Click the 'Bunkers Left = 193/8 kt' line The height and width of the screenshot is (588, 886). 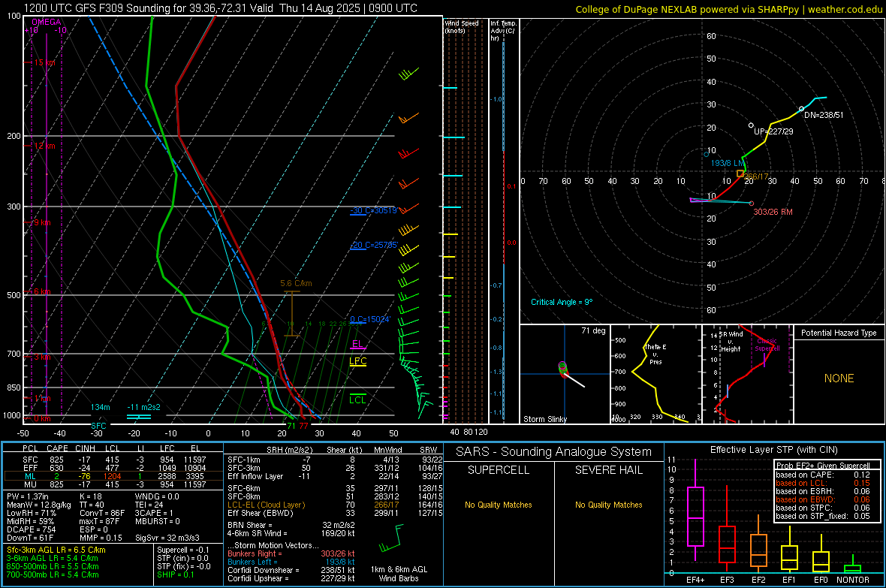point(291,562)
